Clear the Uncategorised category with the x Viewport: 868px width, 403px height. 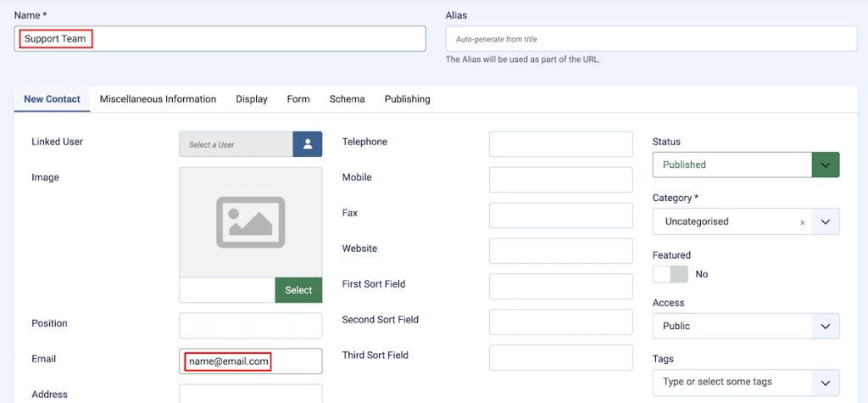pos(802,222)
